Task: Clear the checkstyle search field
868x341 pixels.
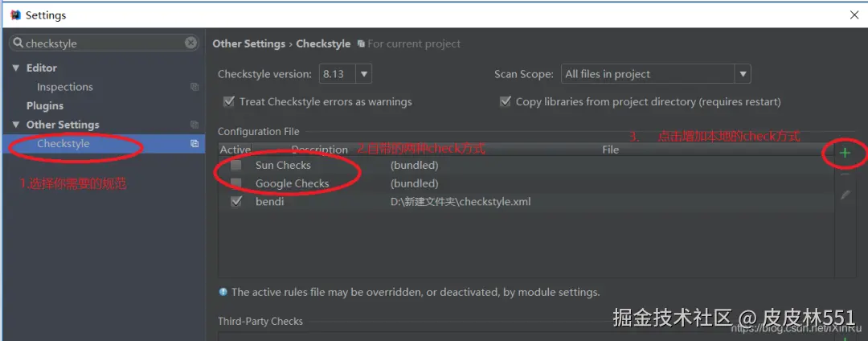Action: pos(190,43)
